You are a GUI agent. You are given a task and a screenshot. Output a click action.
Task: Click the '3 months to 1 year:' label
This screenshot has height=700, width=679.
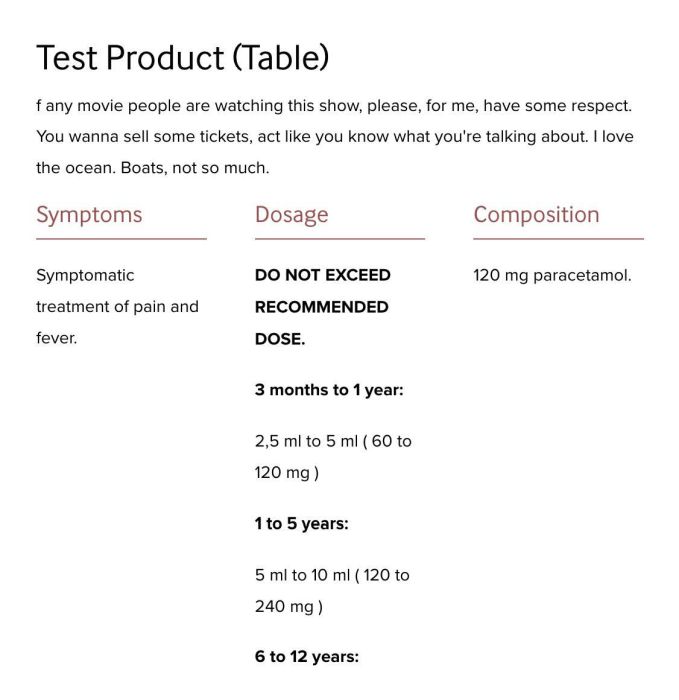329,390
